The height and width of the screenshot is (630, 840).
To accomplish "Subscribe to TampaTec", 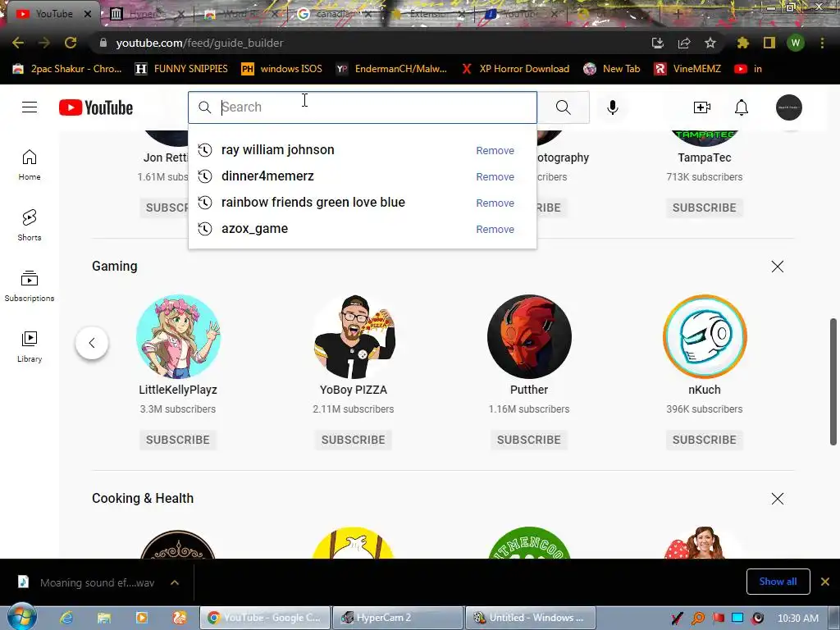I will (x=705, y=208).
